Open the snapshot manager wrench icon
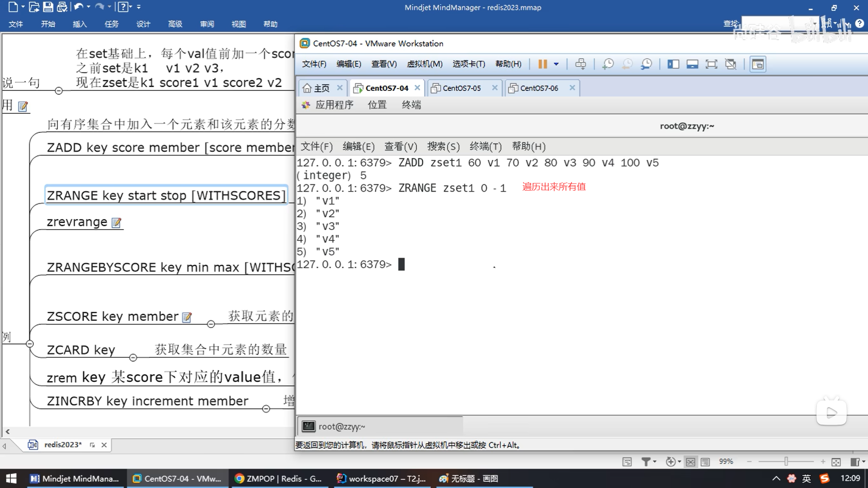This screenshot has height=488, width=868. coord(646,64)
